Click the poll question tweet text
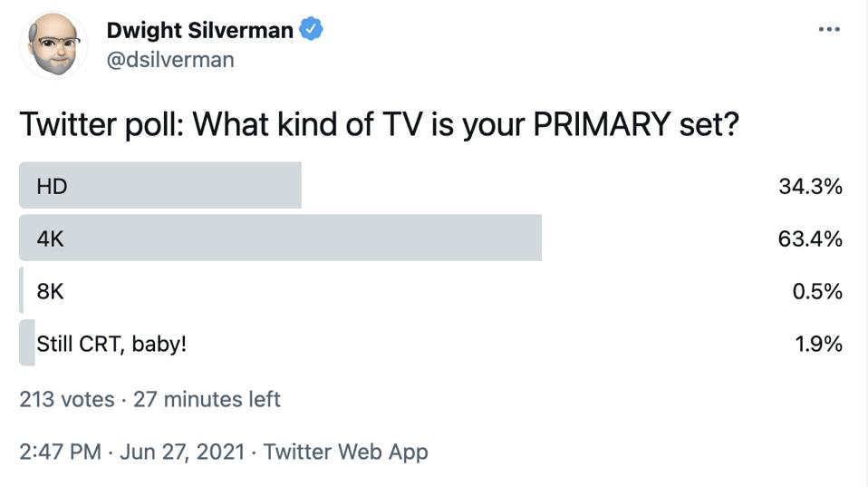 click(x=379, y=124)
